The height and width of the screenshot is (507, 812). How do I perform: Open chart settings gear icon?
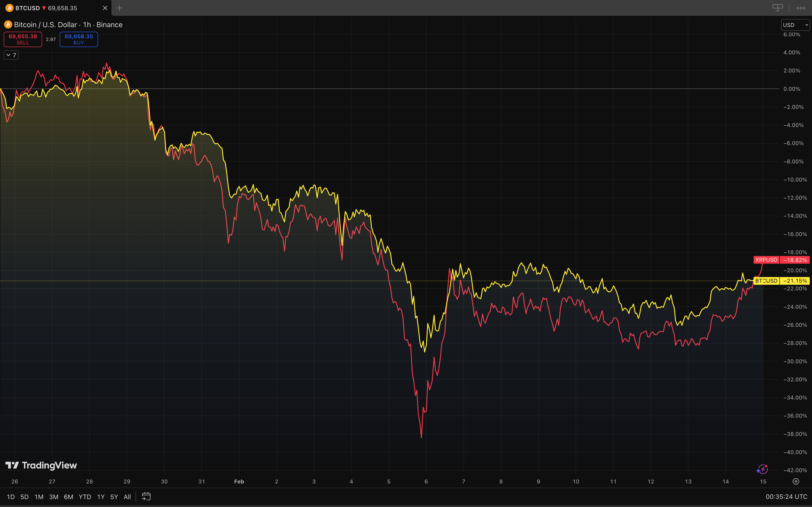point(796,481)
